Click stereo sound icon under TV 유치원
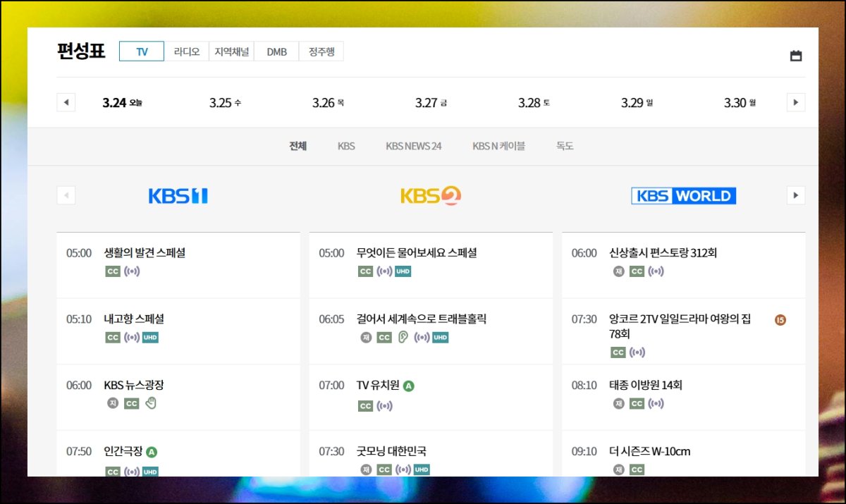Image resolution: width=846 pixels, height=504 pixels. click(x=384, y=406)
